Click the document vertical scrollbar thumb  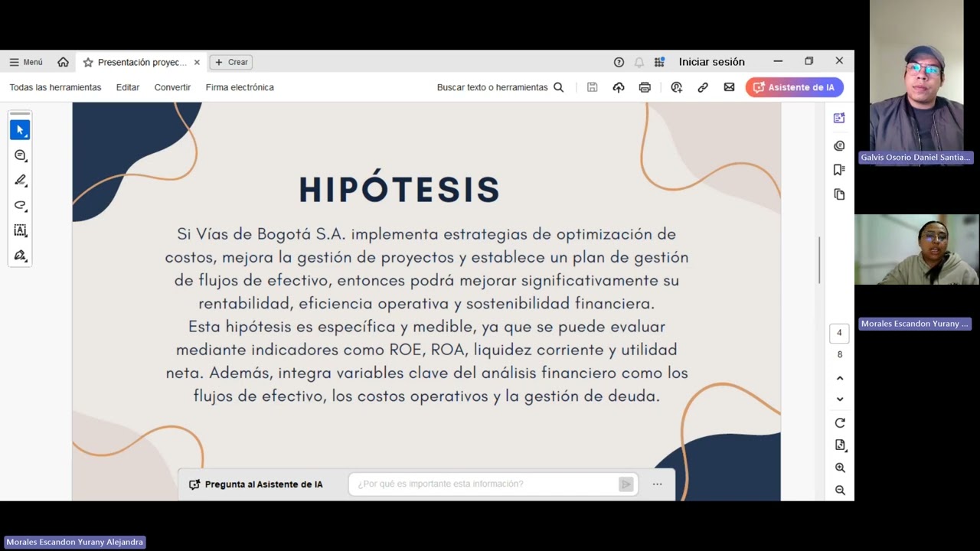point(819,260)
